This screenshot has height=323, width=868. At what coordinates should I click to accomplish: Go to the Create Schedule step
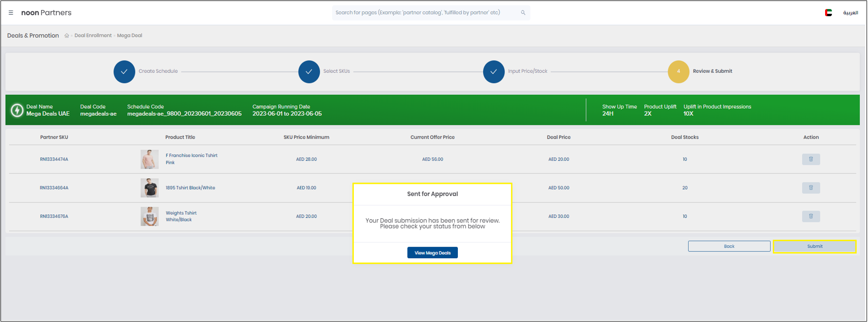tap(124, 72)
